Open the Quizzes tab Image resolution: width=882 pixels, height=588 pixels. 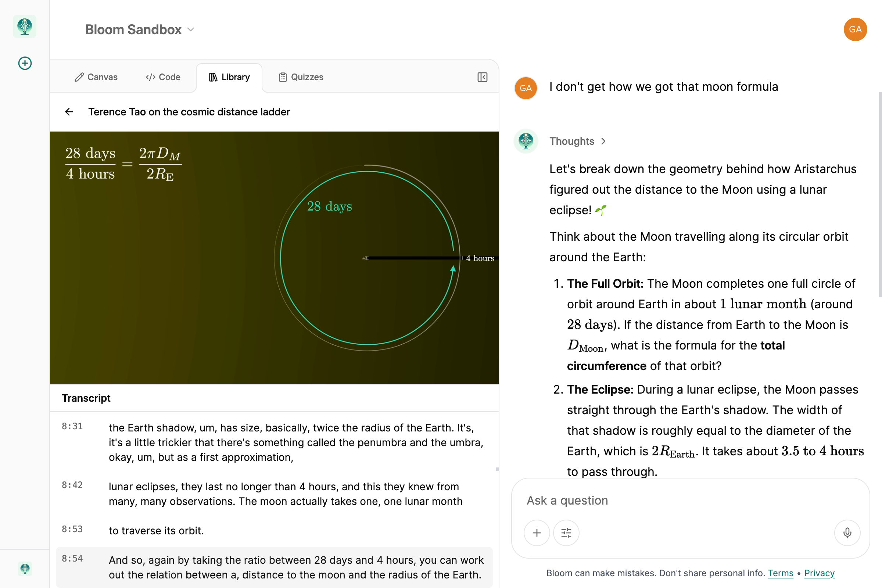point(301,77)
